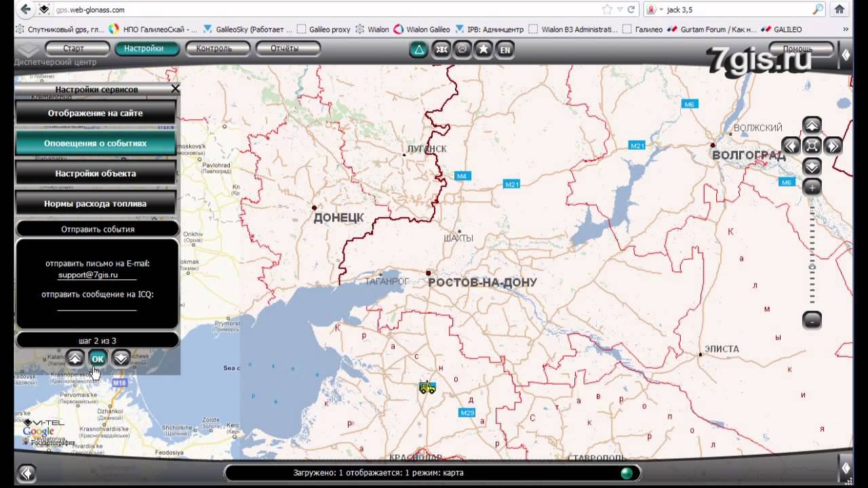Expand Нормы расхода топлива section
Image resolution: width=868 pixels, height=488 pixels.
pos(96,203)
